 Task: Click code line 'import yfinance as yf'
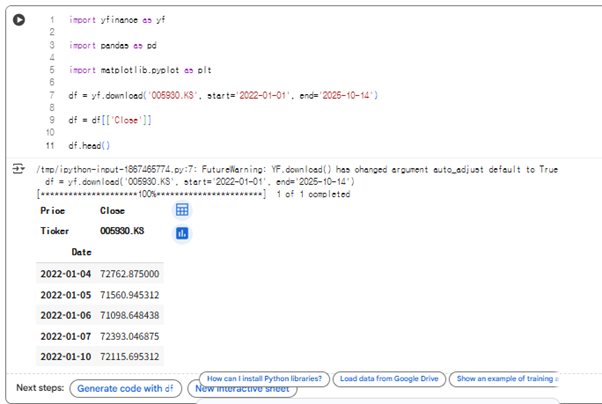tap(117, 20)
